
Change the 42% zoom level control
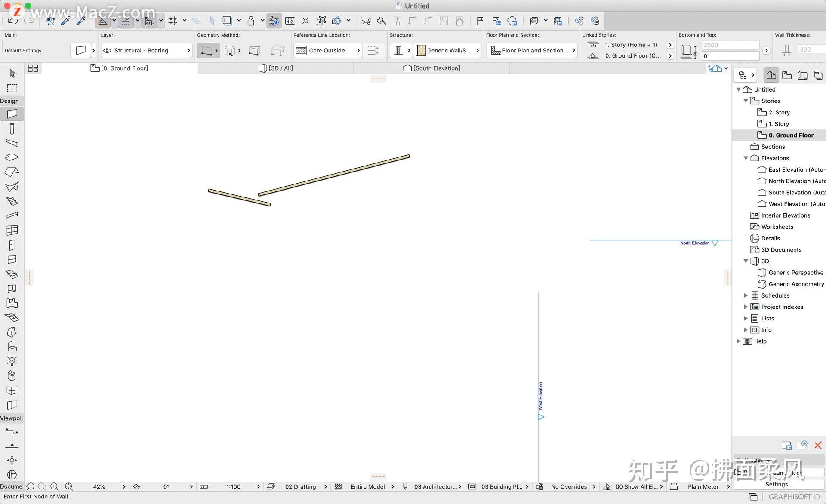coord(99,486)
